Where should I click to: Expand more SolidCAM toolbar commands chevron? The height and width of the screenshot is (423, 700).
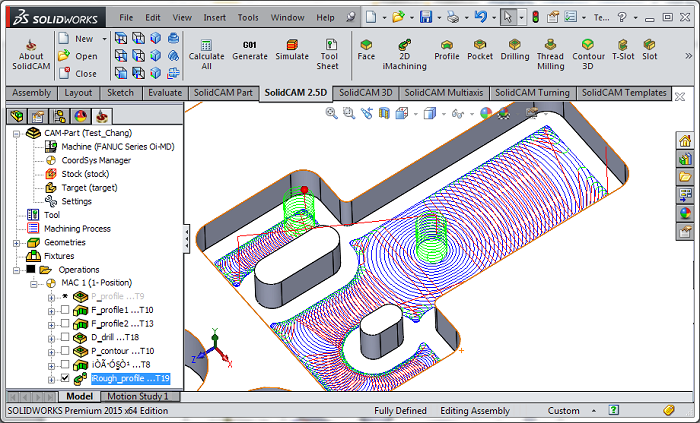688,56
